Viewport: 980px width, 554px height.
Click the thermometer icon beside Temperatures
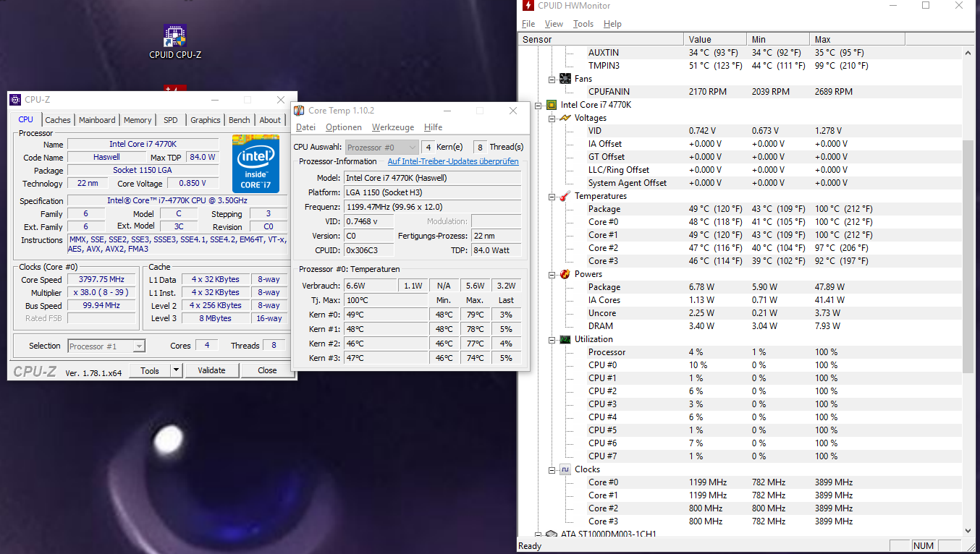coord(565,196)
